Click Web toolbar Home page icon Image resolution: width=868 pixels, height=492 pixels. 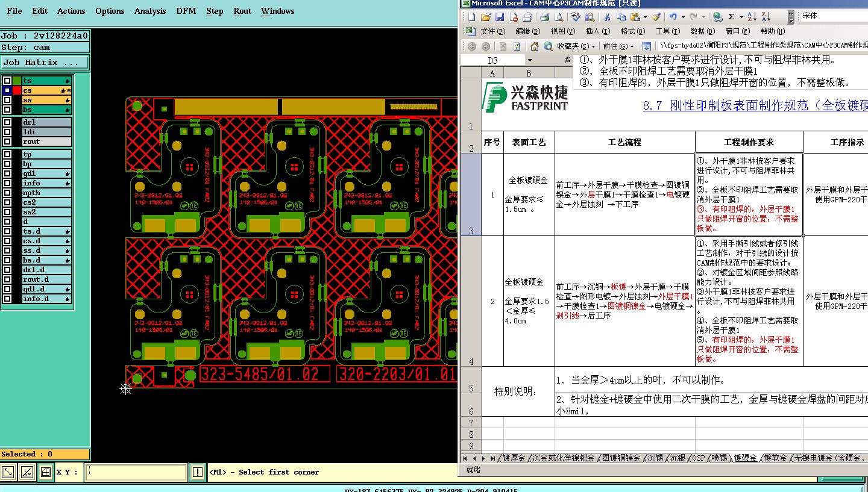coord(535,46)
